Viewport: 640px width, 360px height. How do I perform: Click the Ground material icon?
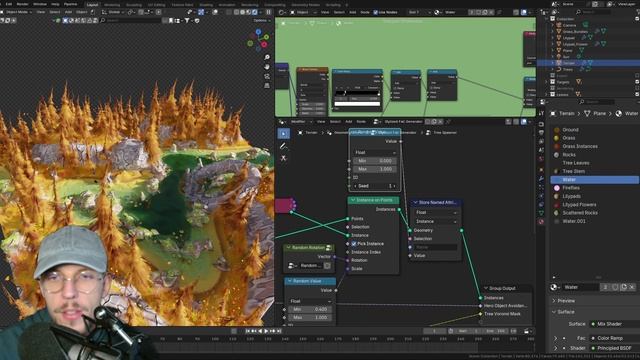pyautogui.click(x=557, y=130)
